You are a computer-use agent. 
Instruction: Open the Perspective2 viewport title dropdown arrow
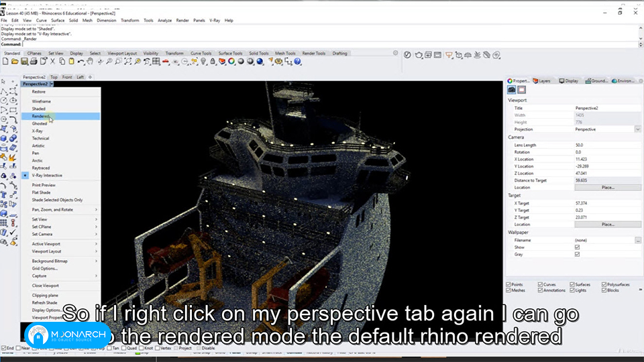52,84
